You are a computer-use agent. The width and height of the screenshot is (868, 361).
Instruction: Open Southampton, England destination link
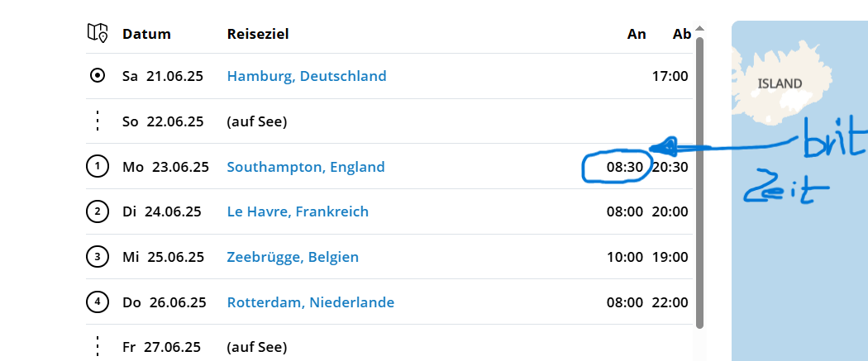[306, 167]
